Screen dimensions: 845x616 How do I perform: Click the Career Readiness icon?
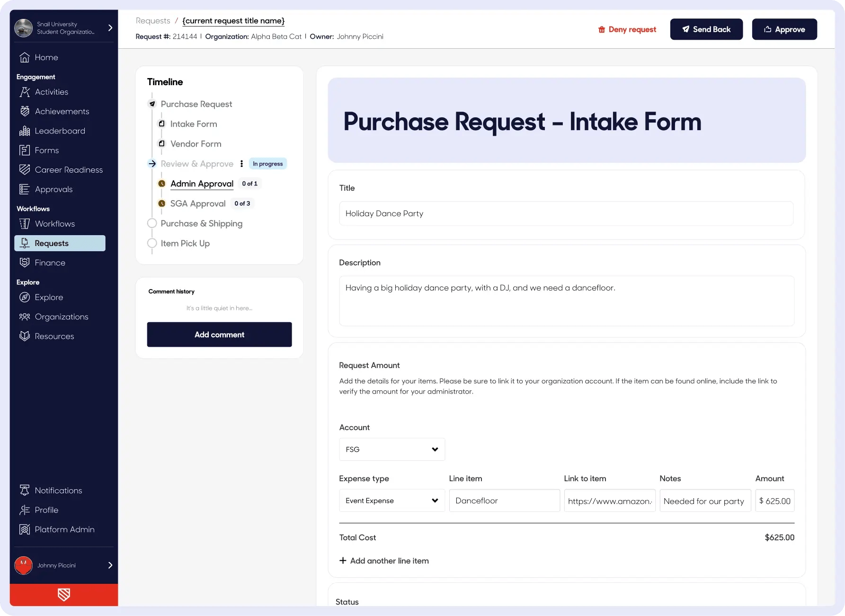click(x=25, y=169)
